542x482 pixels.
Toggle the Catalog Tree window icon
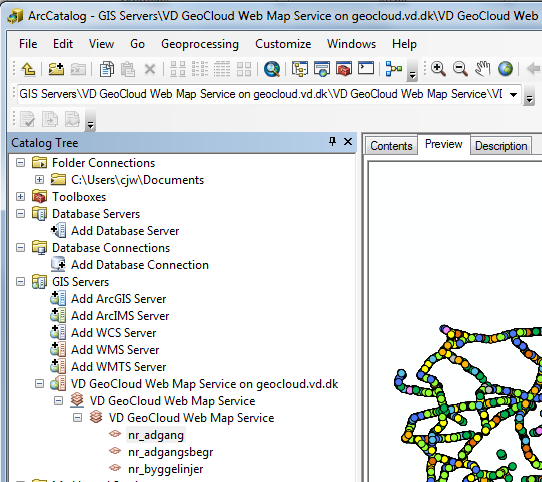[x=300, y=69]
